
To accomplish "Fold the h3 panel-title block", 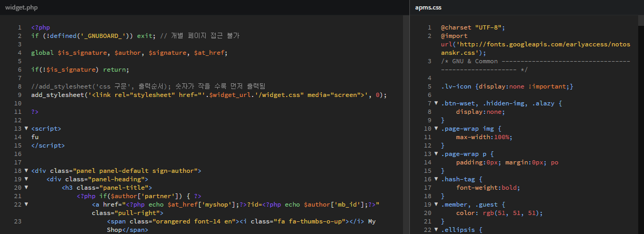I will tap(26, 188).
